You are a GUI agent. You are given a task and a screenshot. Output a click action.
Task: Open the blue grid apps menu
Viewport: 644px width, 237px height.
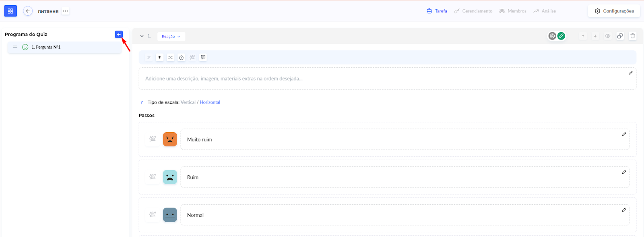[10, 11]
